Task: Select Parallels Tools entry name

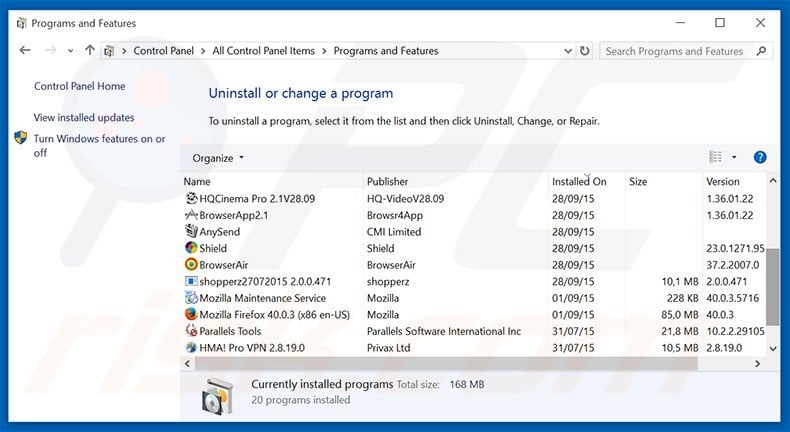Action: click(x=230, y=331)
